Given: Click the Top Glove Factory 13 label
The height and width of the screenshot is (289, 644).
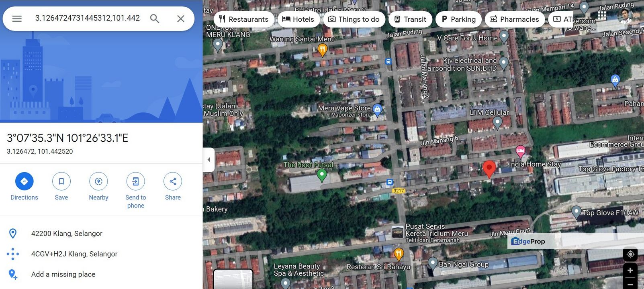Looking at the screenshot, I should pyautogui.click(x=611, y=169).
